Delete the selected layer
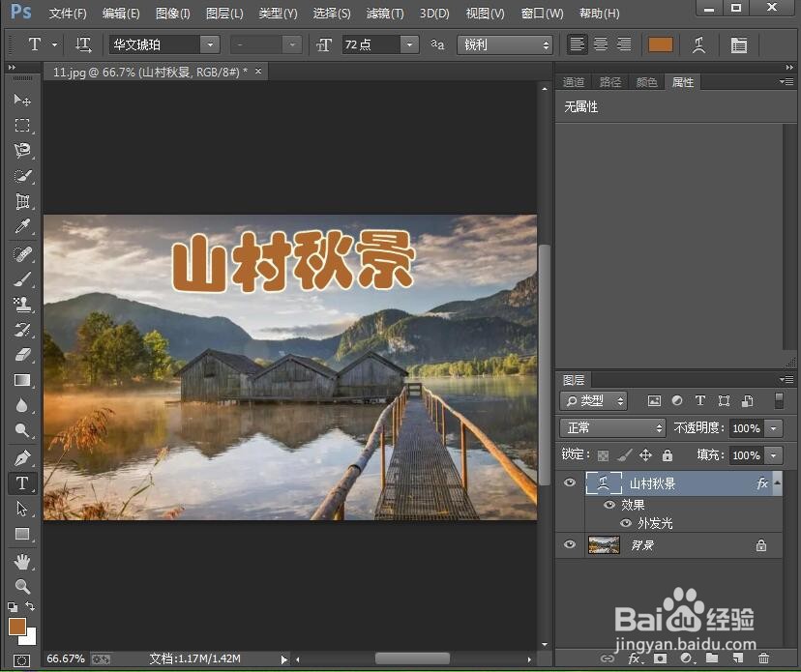Viewport: 801px width, 672px height. [763, 658]
